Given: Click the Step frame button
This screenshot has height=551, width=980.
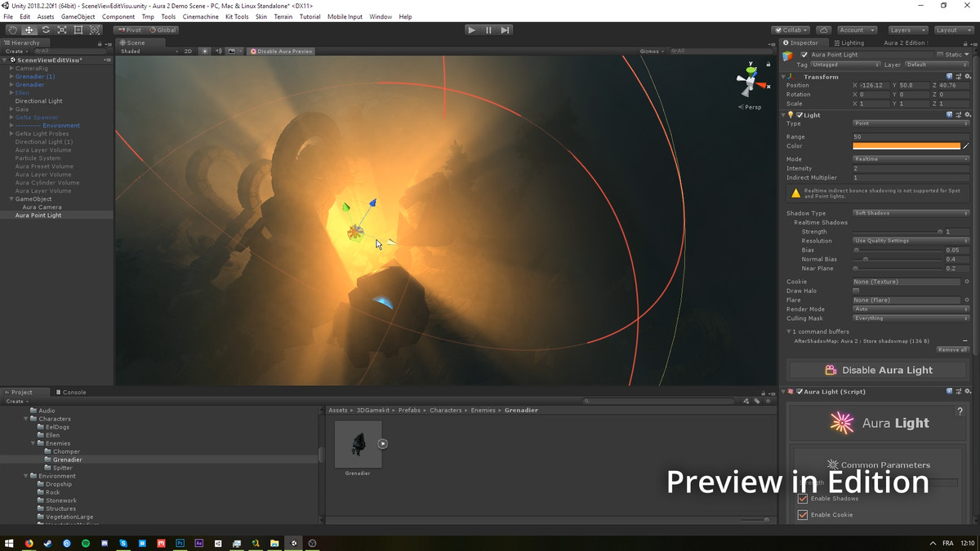Looking at the screenshot, I should point(506,29).
